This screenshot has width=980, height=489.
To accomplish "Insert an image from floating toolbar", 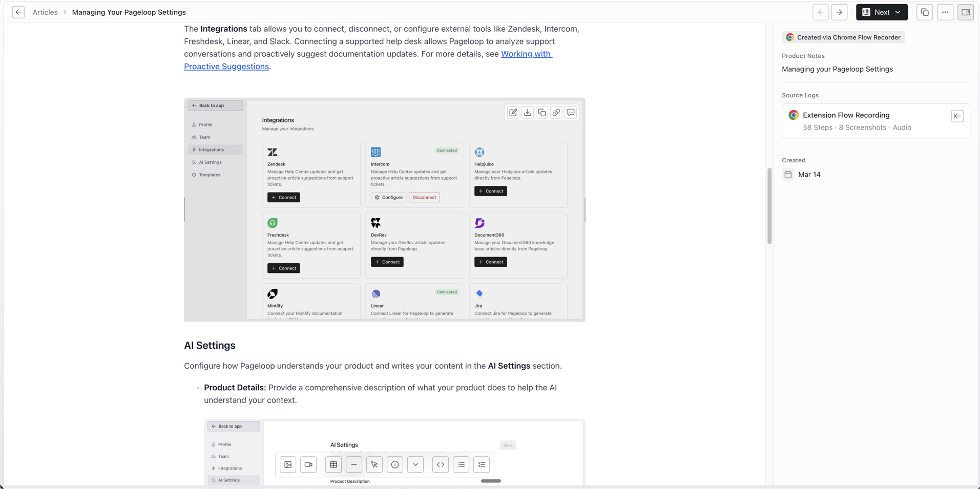I will [x=288, y=464].
